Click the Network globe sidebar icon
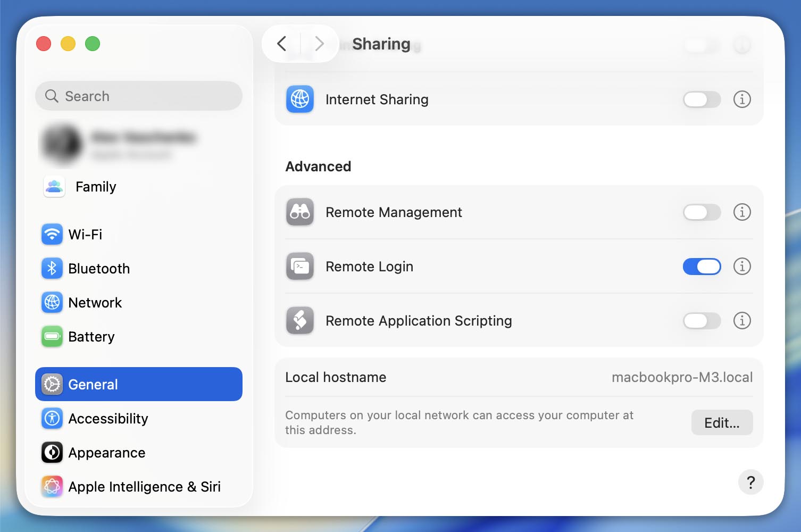The width and height of the screenshot is (801, 532). click(x=52, y=302)
